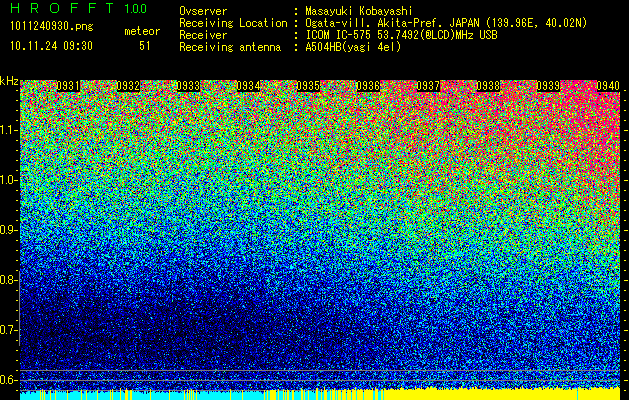Click the 0935 time marker
629x400 pixels.
pos(308,86)
